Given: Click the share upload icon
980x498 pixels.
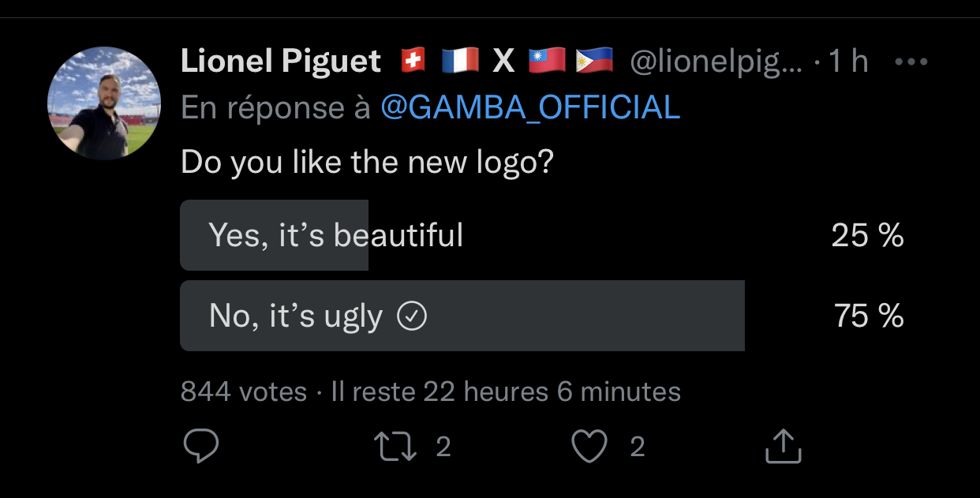Looking at the screenshot, I should pyautogui.click(x=783, y=447).
